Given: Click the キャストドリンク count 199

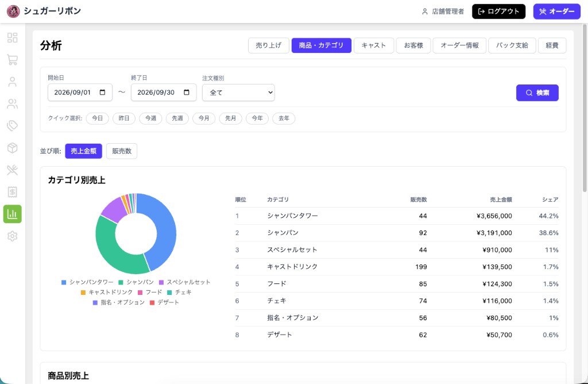Looking at the screenshot, I should (421, 267).
